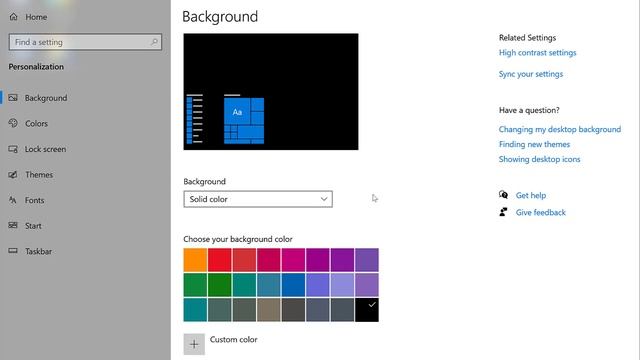Click the 'Background' page title
This screenshot has height=360, width=640.
click(x=220, y=17)
